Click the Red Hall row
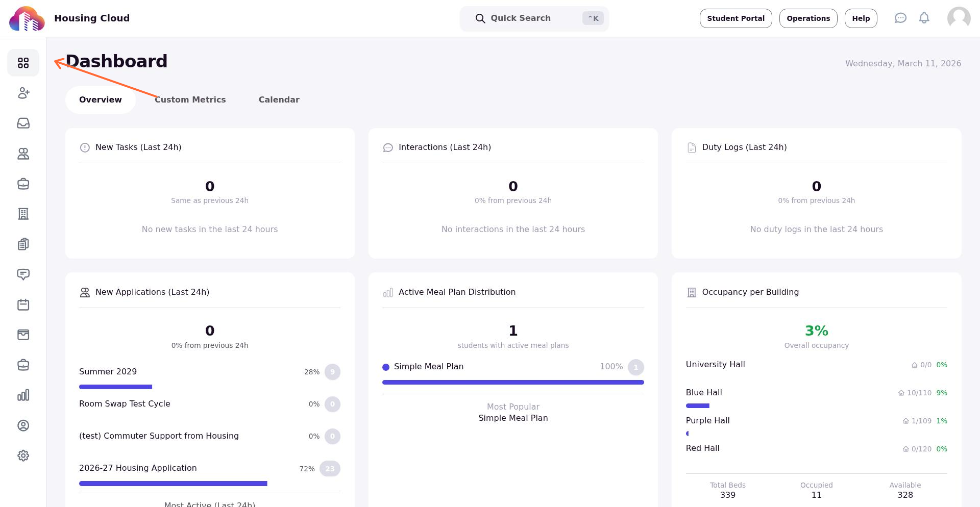The width and height of the screenshot is (980, 507). tap(816, 448)
